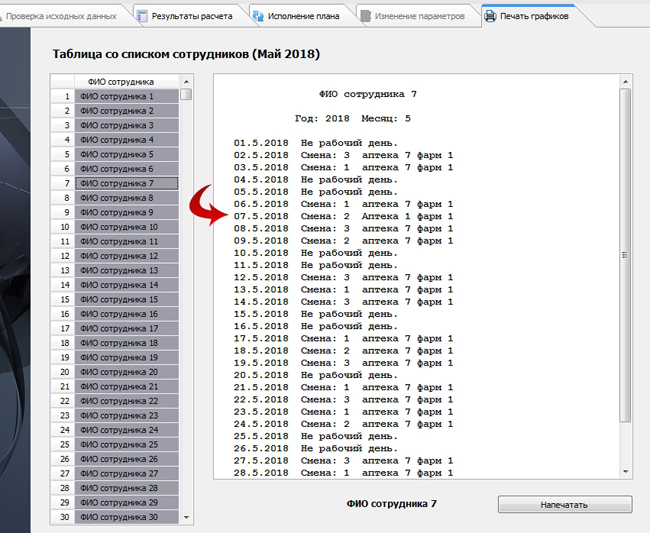Click the bold ФИО сотрудника 7 label
Image resolution: width=650 pixels, height=533 pixels.
pyautogui.click(x=391, y=504)
